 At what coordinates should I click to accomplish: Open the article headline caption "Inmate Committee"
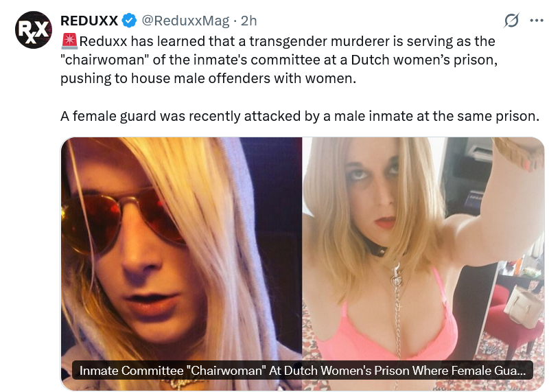(x=303, y=370)
